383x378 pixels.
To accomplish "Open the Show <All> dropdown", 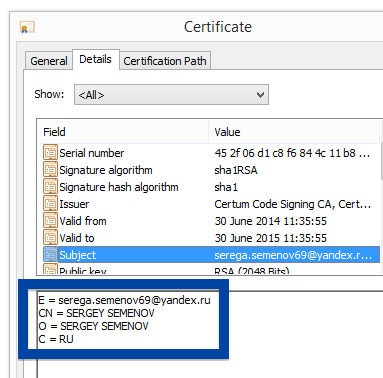I will pos(171,95).
